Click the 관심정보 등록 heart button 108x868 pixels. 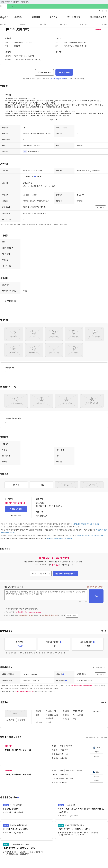pyautogui.click(x=45, y=72)
